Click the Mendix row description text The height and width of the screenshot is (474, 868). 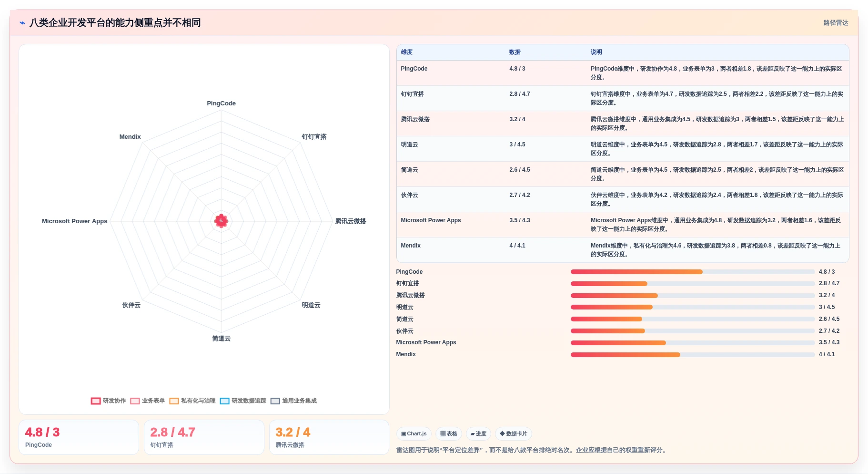click(717, 250)
